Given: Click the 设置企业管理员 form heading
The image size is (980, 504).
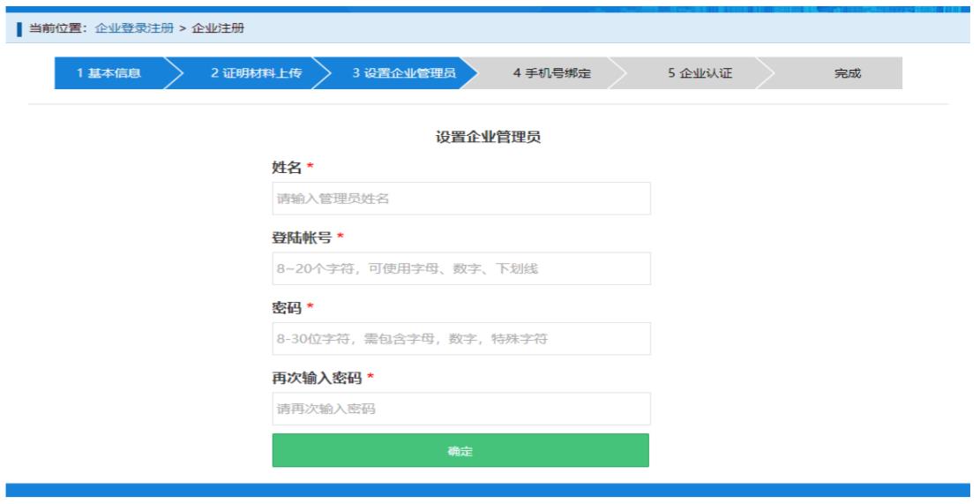Looking at the screenshot, I should [488, 137].
